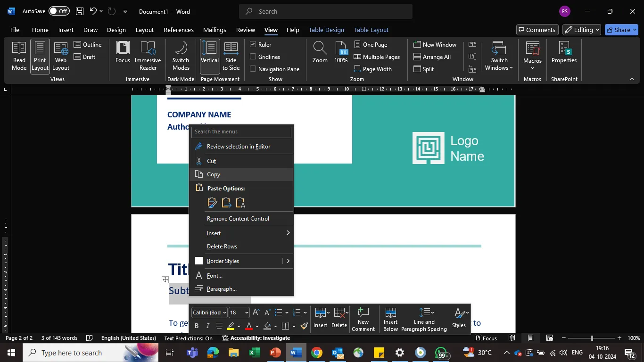Click the Save icon in title bar

tap(80, 11)
